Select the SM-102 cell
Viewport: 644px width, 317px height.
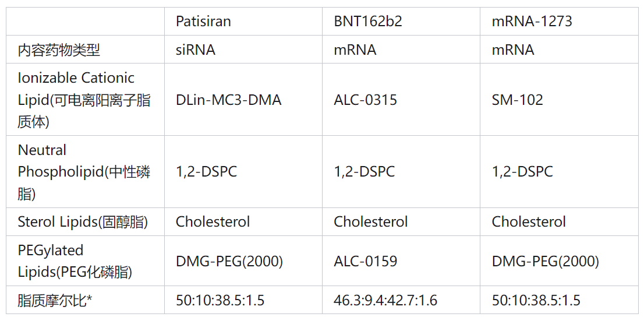[517, 100]
